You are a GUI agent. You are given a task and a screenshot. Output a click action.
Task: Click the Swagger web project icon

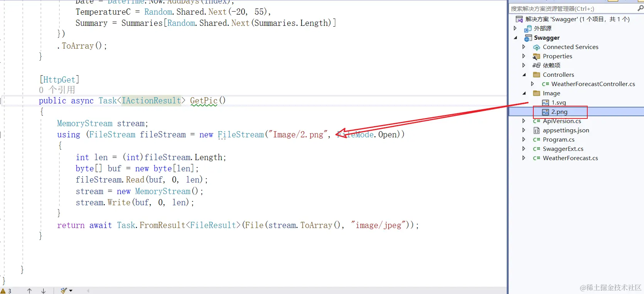click(528, 38)
